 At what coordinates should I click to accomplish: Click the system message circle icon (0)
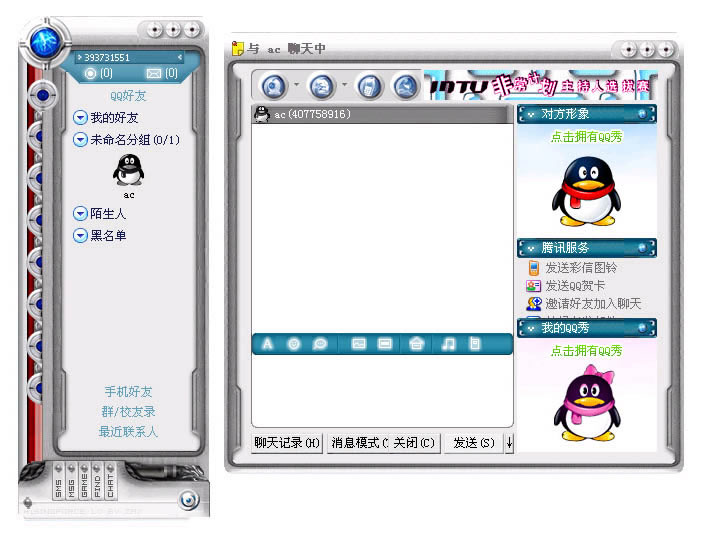point(90,74)
